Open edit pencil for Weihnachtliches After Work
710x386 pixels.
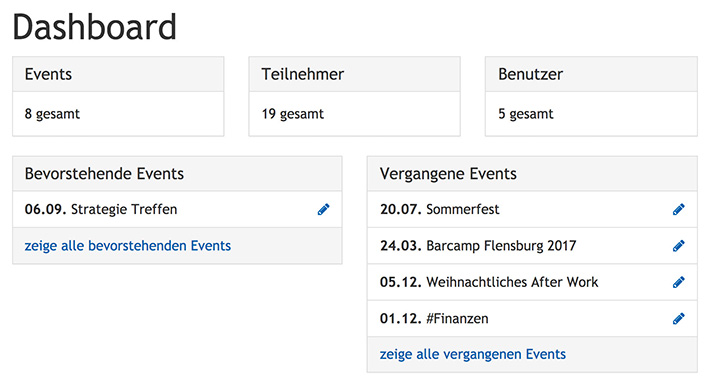[x=678, y=282]
